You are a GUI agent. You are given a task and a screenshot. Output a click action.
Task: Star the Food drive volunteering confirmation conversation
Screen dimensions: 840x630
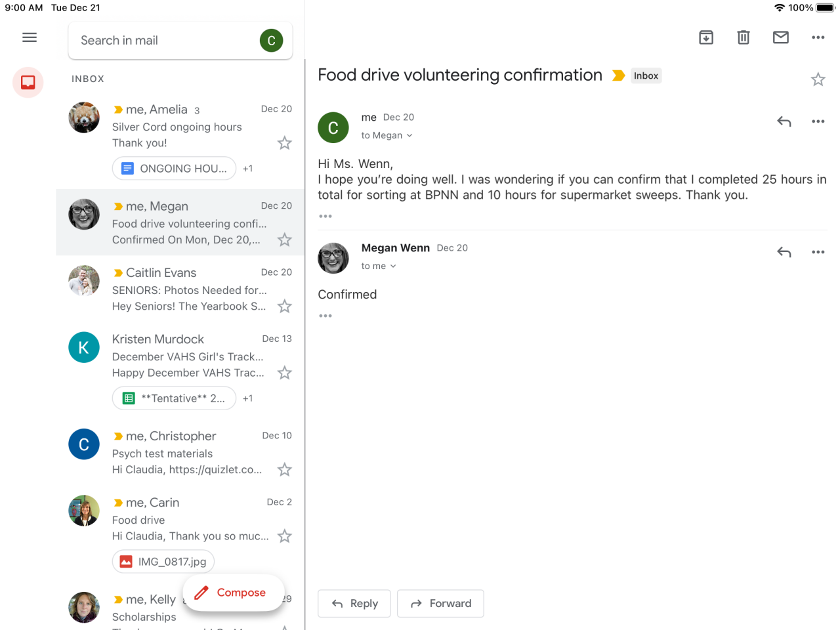coord(818,79)
